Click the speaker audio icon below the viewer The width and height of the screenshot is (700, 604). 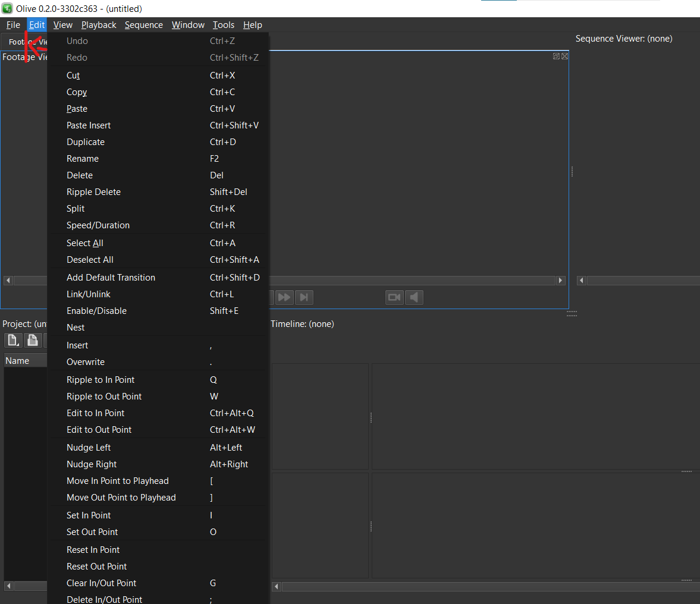414,297
